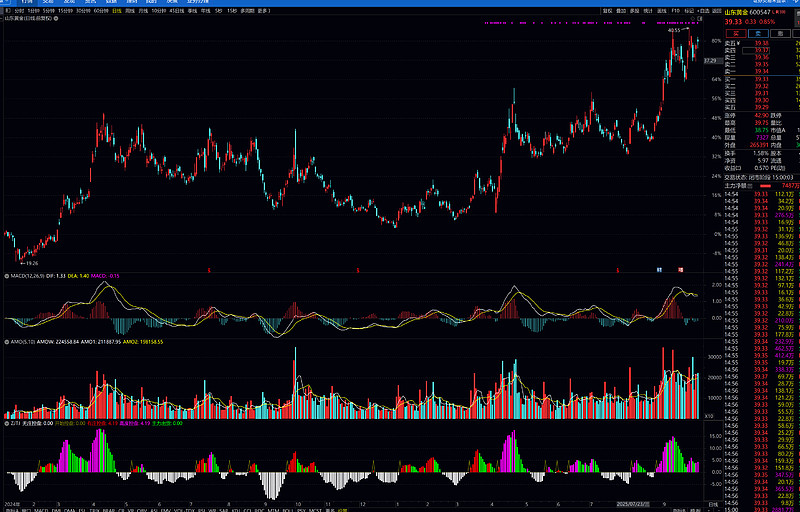Select KDJ indicator tab
Image resolution: width=800 pixels, height=512 pixels.
(236, 509)
